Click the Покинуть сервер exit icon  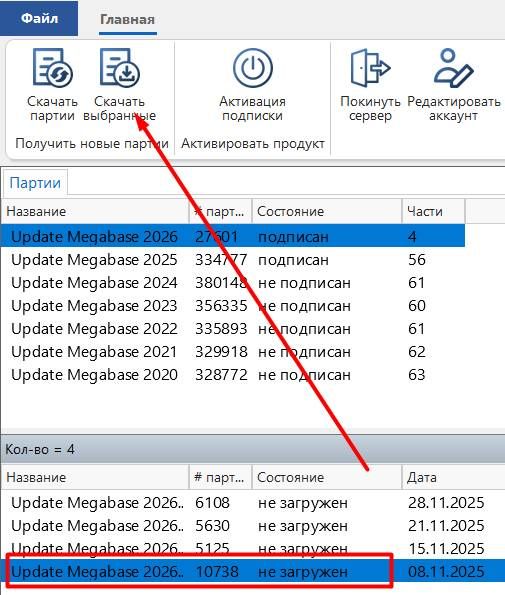point(370,68)
